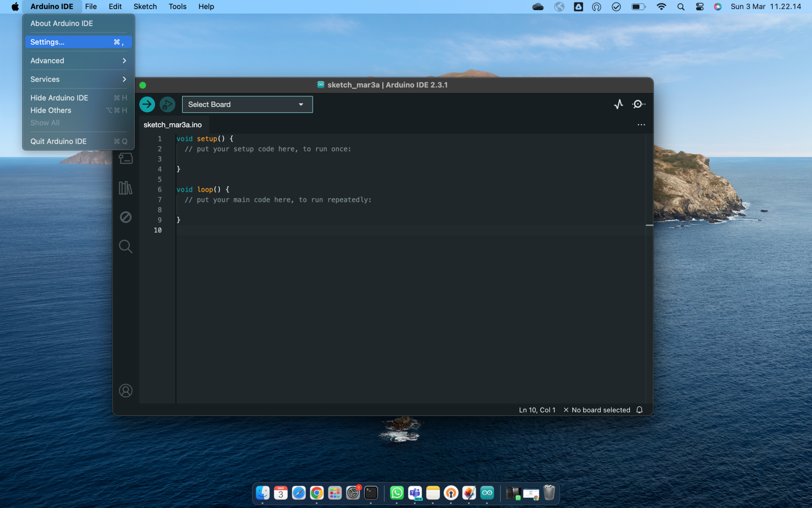This screenshot has height=508, width=812.
Task: Open the Debug sidebar panel
Action: (x=126, y=217)
